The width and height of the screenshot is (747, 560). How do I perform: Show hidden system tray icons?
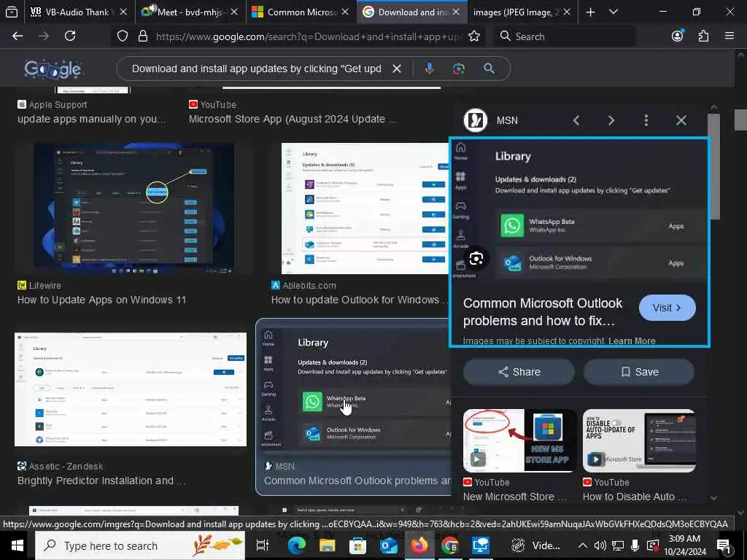(x=582, y=545)
